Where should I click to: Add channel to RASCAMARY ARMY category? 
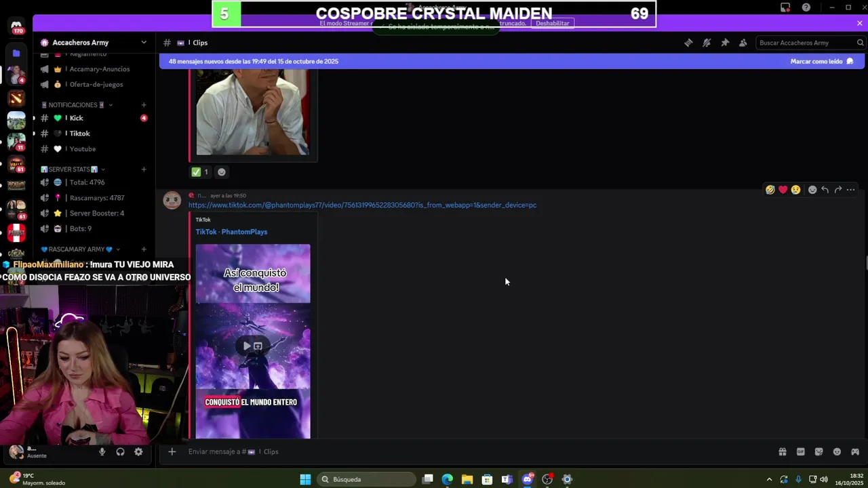144,249
